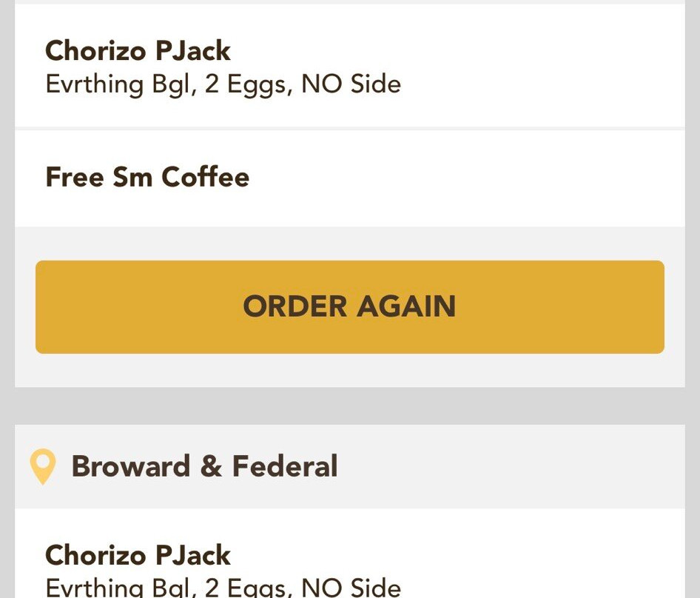Tap the ampersand in the Broward & Federal header
Image resolution: width=700 pixels, height=598 pixels.
211,466
